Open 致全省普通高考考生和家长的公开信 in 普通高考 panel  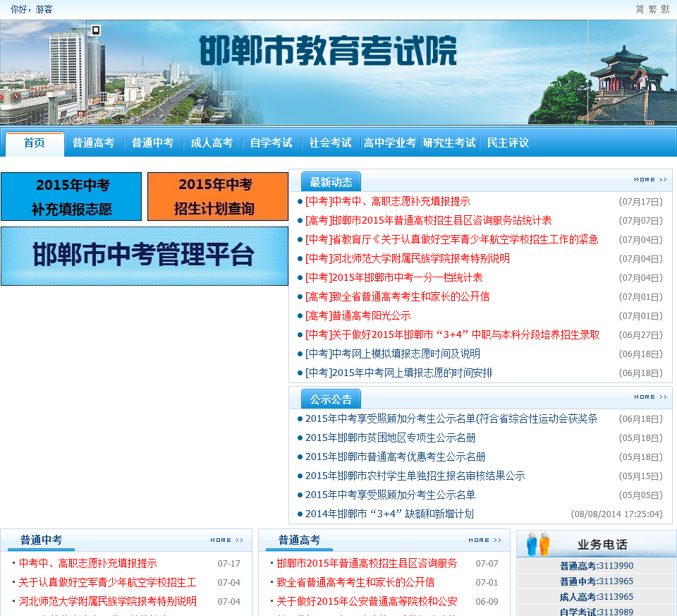pyautogui.click(x=355, y=582)
